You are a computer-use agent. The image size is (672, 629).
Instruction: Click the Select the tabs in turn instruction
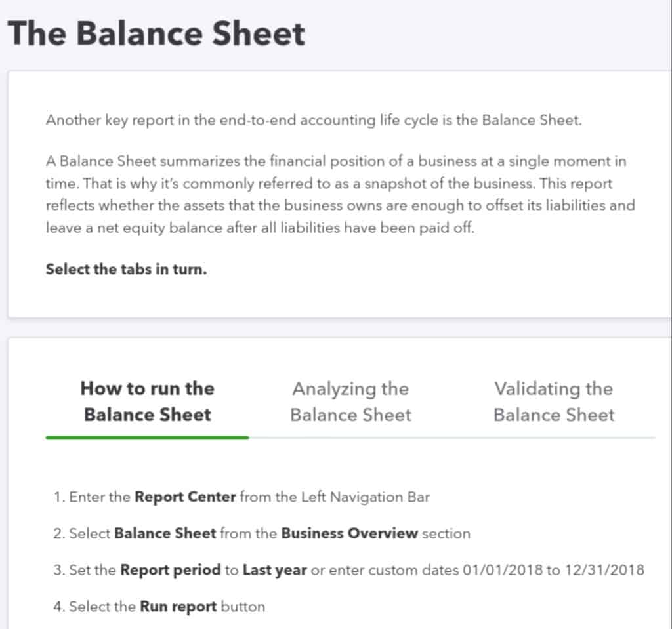click(x=127, y=269)
